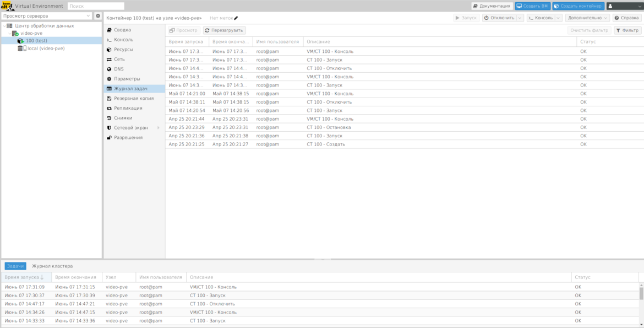Collapse the video-pve node in tree
The height and width of the screenshot is (328, 644).
coord(10,33)
